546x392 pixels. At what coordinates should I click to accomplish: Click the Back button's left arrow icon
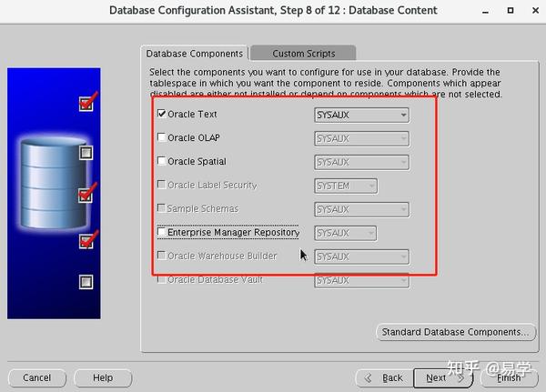368,377
